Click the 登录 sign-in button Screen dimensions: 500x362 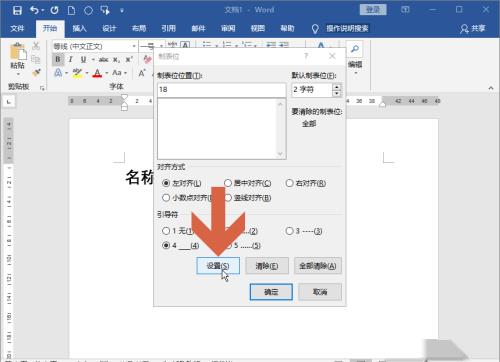pyautogui.click(x=373, y=10)
